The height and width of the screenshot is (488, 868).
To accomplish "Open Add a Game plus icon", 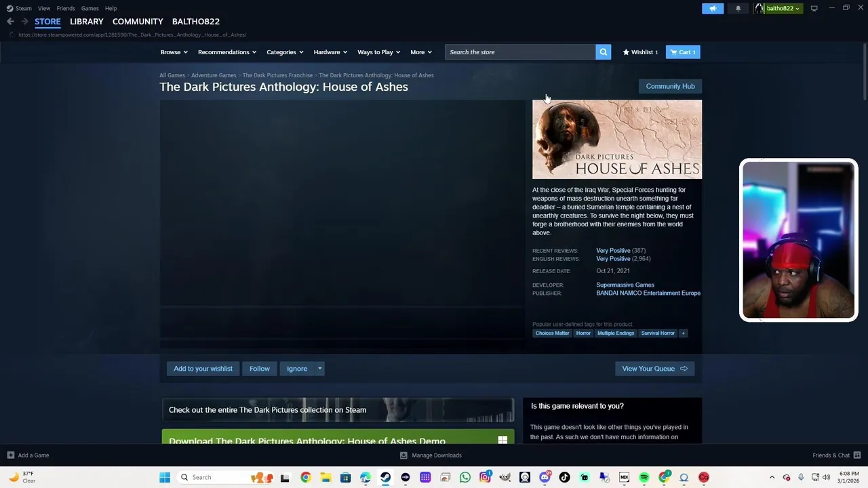I will click(10, 455).
